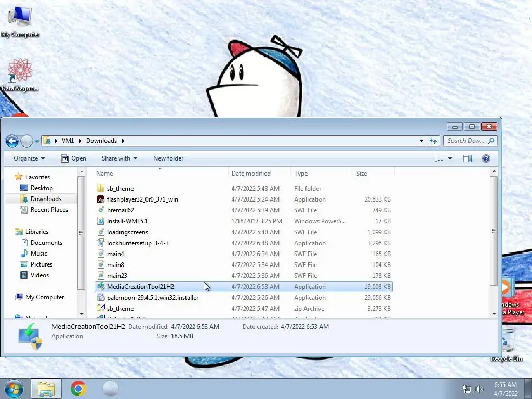This screenshot has height=399, width=532.
Task: Select the MediaCreationTool21H2 icon in list
Action: (100, 286)
